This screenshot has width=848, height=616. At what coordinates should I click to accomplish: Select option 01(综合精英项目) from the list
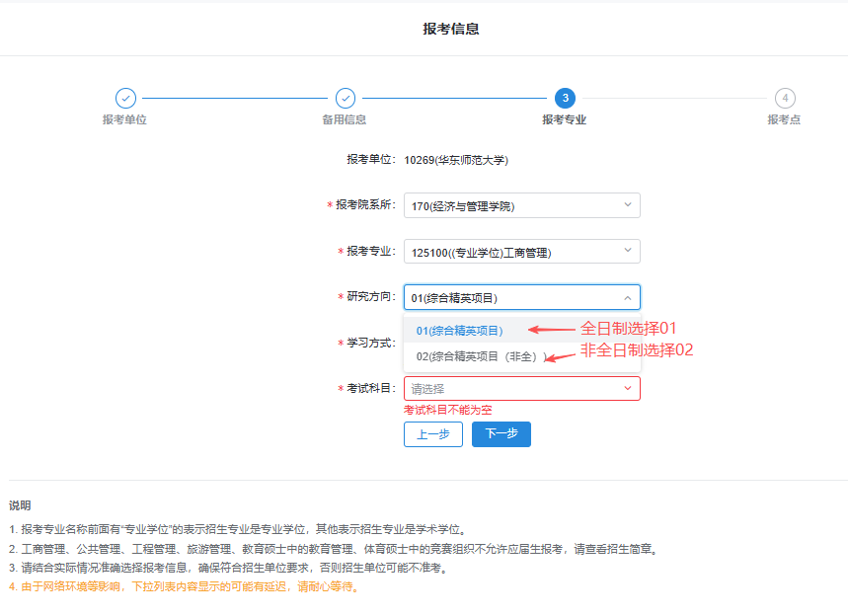[522, 331]
